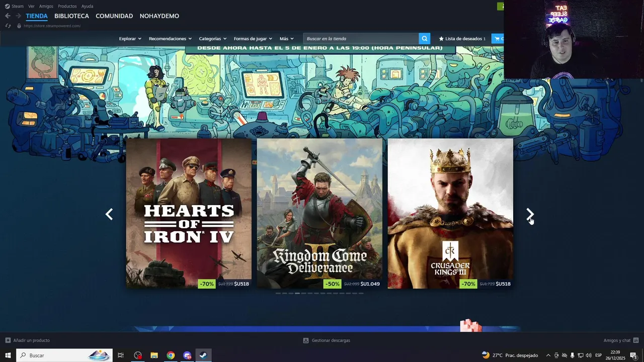Open Gestionar descargas in bottom bar

[x=327, y=340]
